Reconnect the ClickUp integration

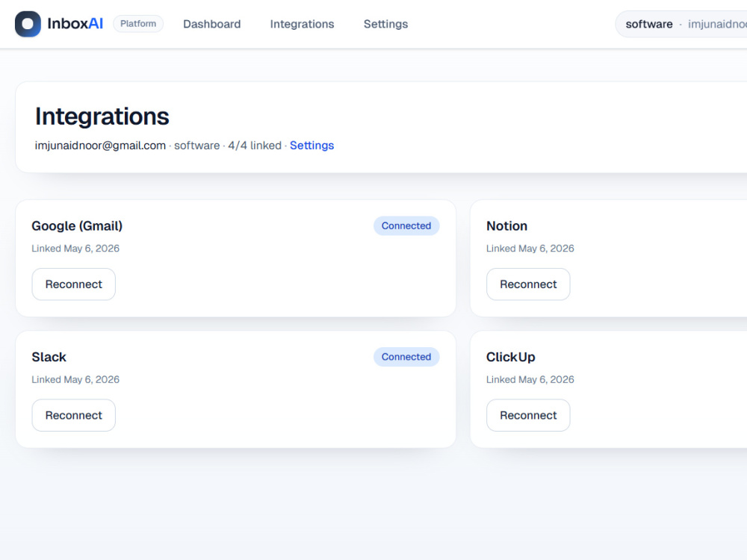click(528, 415)
